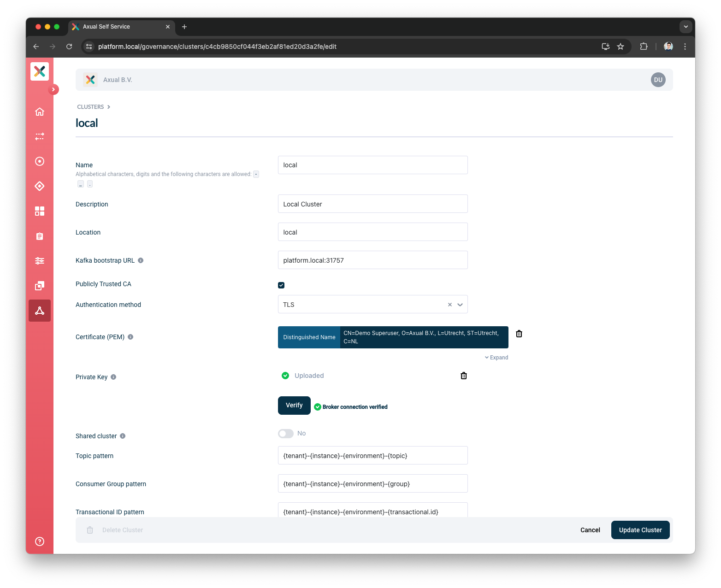The width and height of the screenshot is (721, 588).
Task: Show info for Shared cluster
Action: coord(123,436)
